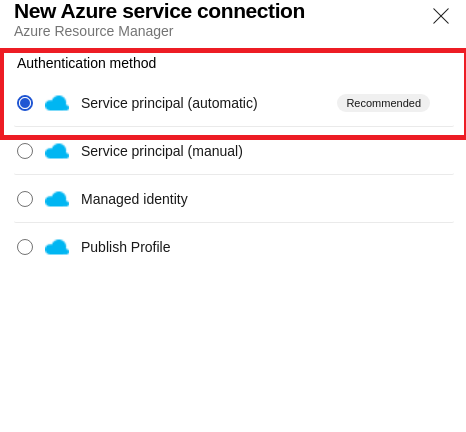Select the Service principal (automatic) radio button
The height and width of the screenshot is (432, 466).
(x=25, y=103)
